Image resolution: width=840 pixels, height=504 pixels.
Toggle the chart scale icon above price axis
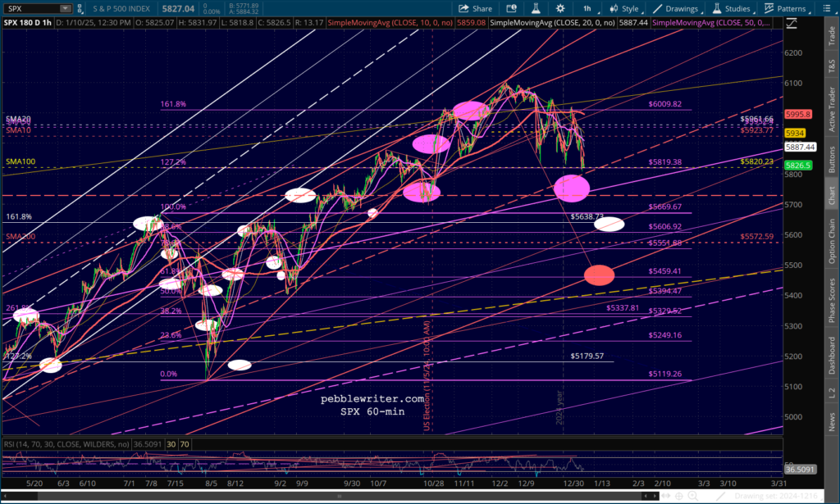pos(792,23)
